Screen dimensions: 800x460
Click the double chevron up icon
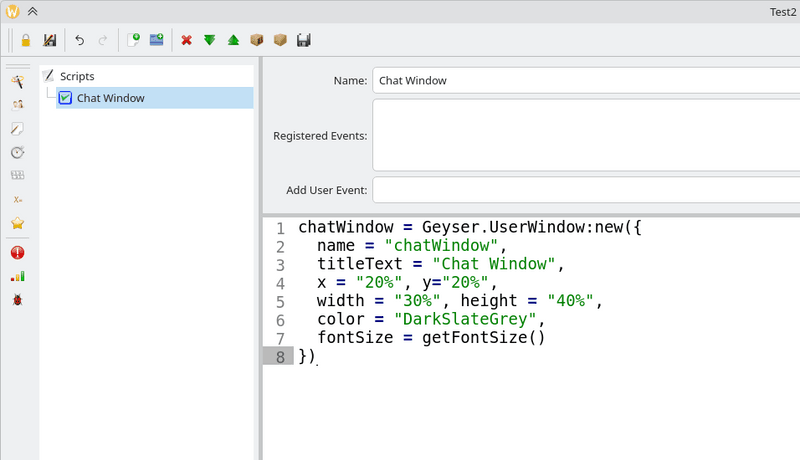33,11
